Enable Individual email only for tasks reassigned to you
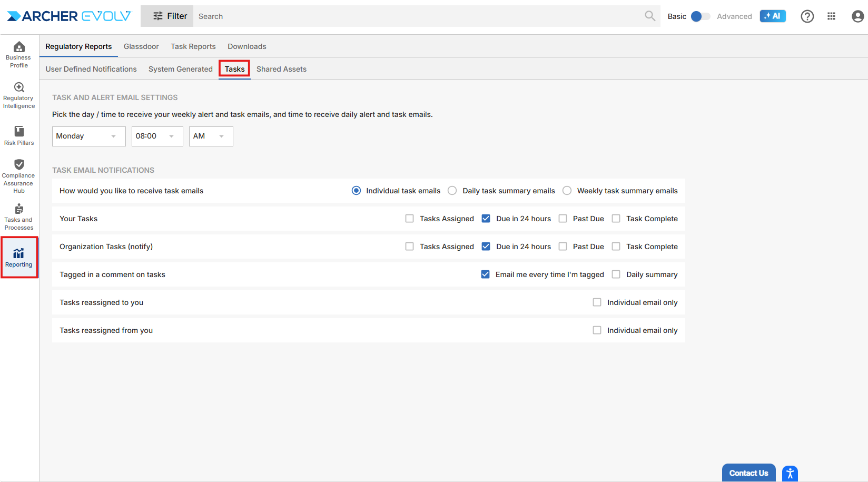The height and width of the screenshot is (482, 868). point(597,302)
